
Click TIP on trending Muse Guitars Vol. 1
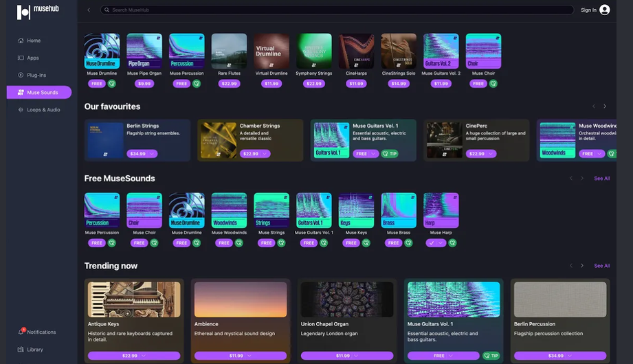point(491,356)
